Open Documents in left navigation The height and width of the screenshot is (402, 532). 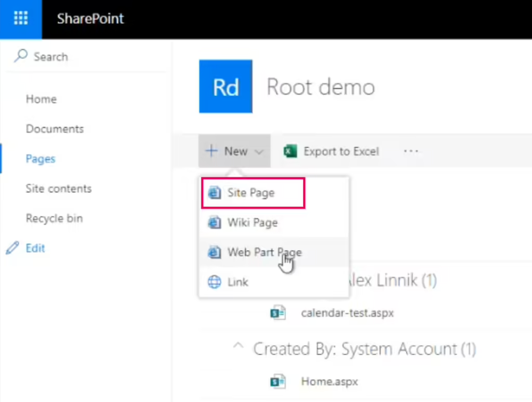tap(55, 129)
